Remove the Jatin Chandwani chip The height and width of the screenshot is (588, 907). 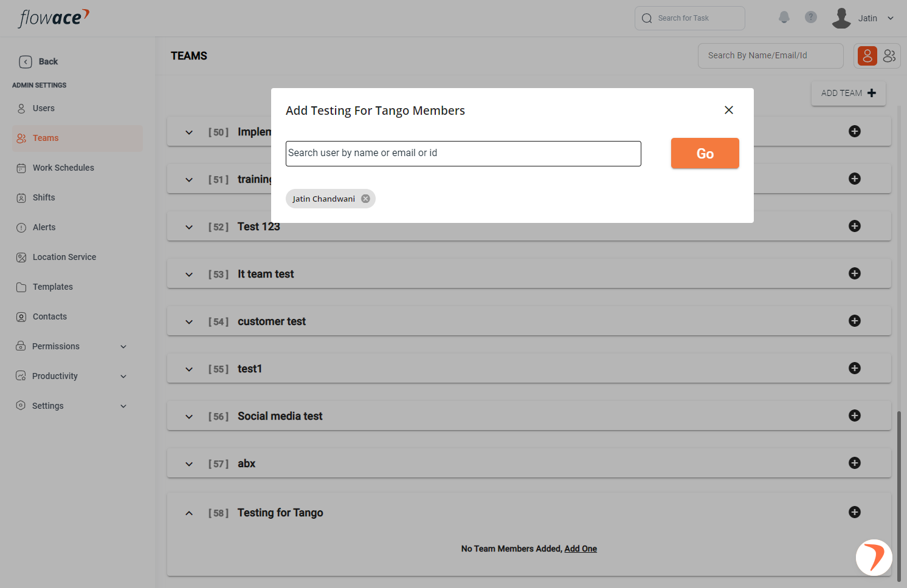[x=365, y=199]
